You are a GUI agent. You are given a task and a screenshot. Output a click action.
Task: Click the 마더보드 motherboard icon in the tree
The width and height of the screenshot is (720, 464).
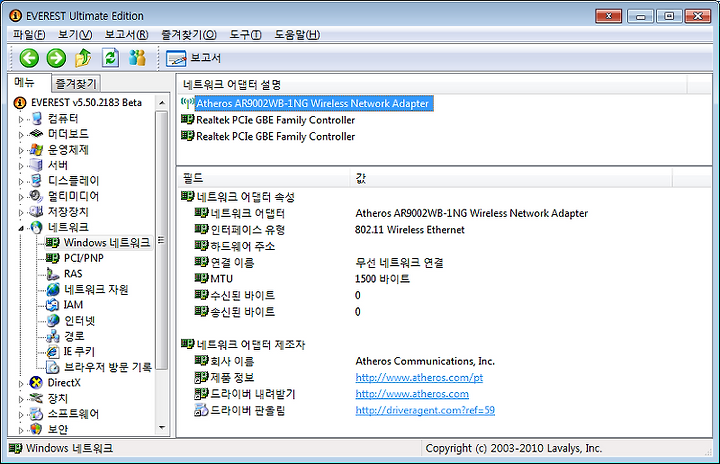tap(36, 134)
